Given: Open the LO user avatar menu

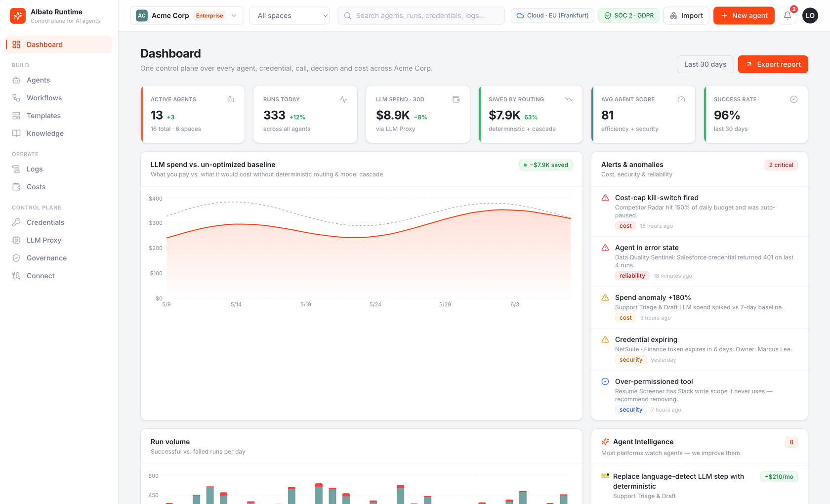Looking at the screenshot, I should click(x=810, y=16).
